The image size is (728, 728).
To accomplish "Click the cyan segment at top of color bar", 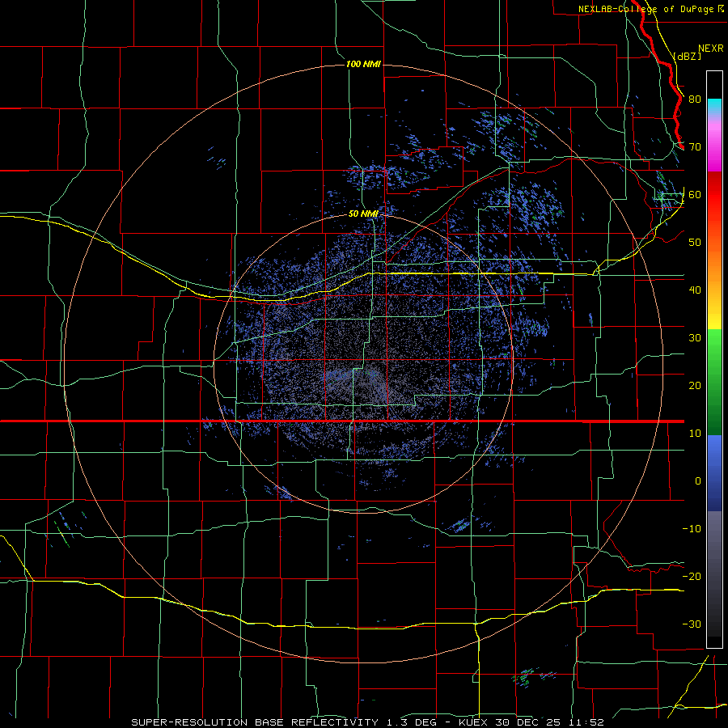I will pos(714,107).
